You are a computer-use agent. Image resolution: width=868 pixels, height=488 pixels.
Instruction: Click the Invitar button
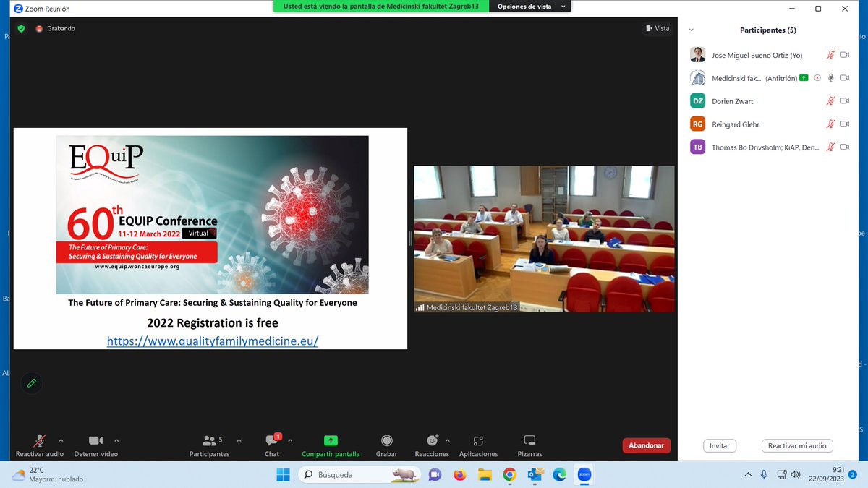(720, 445)
